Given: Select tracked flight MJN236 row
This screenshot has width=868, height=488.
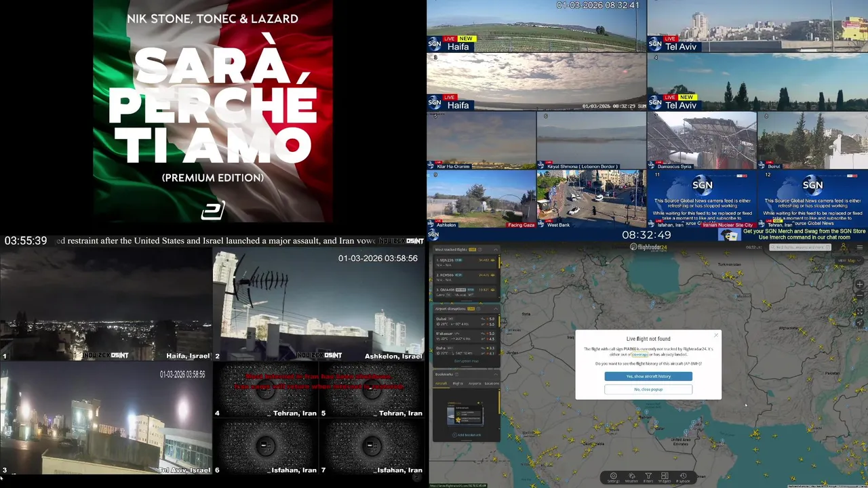Looking at the screenshot, I should pos(465,263).
